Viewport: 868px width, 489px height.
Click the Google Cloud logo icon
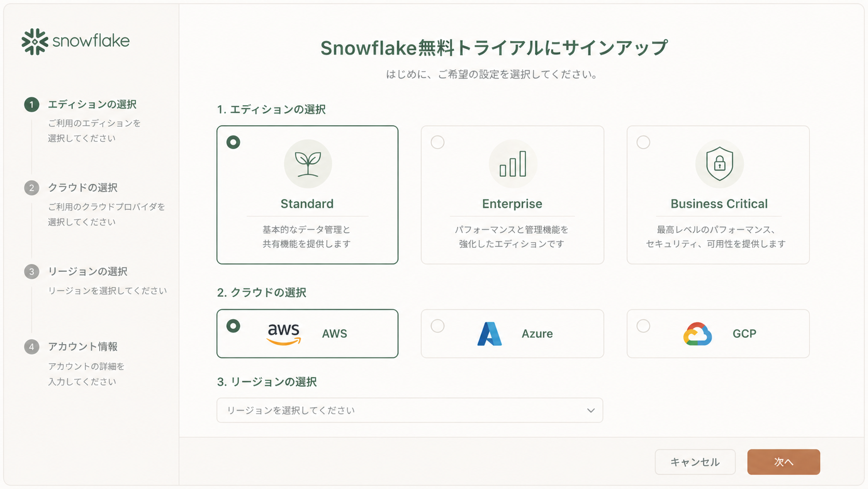click(697, 334)
